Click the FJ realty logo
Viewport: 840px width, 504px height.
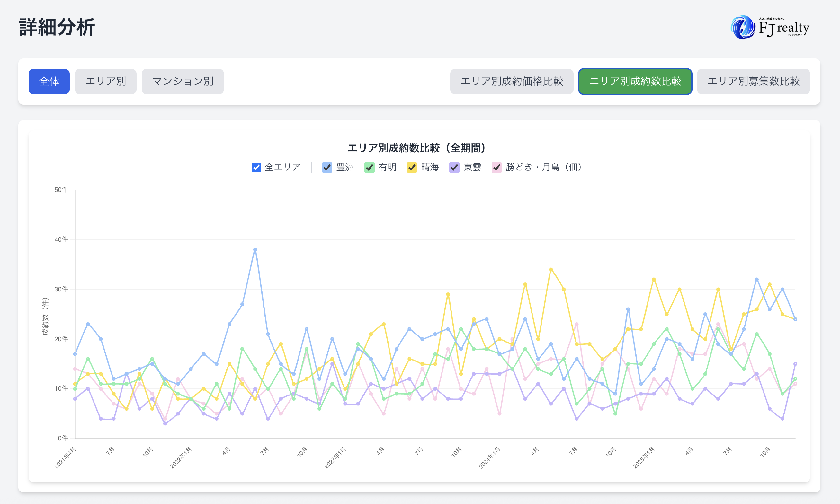[770, 27]
